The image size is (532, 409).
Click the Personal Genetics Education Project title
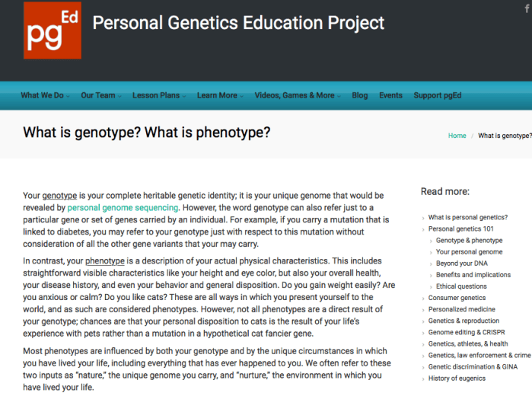point(238,23)
